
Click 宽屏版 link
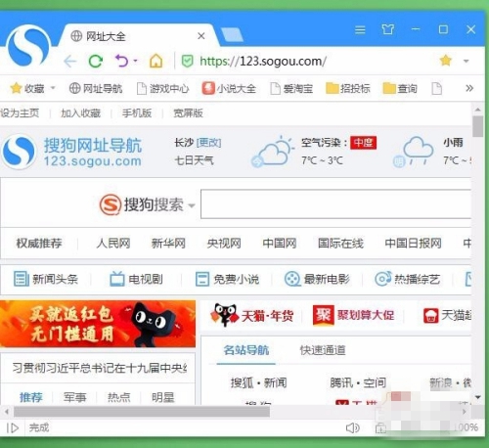(x=188, y=113)
